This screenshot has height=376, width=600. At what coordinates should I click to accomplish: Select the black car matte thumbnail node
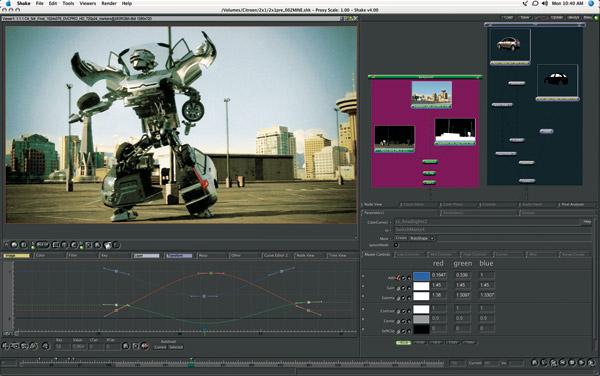point(557,80)
